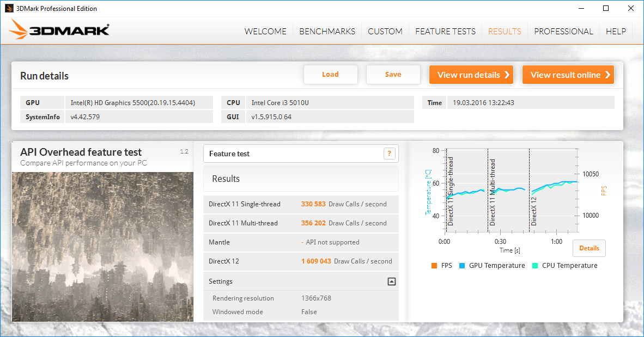Click View run details button
This screenshot has width=644, height=337.
pos(471,75)
